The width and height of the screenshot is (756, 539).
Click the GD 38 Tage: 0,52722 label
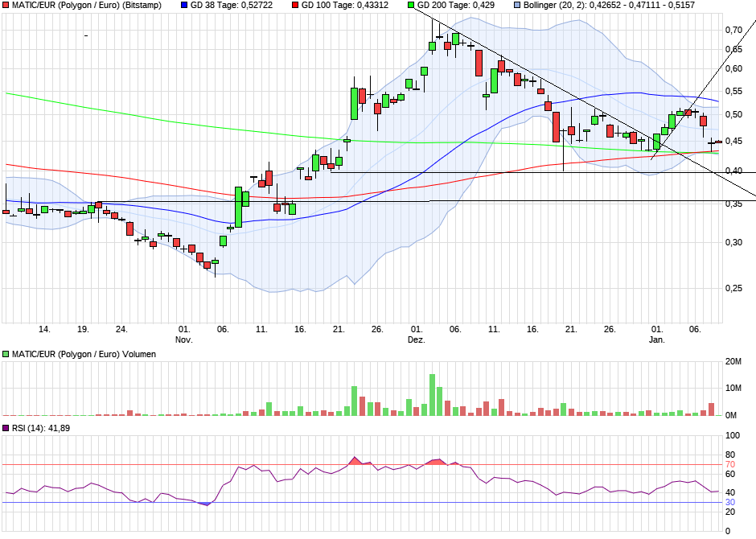click(232, 6)
